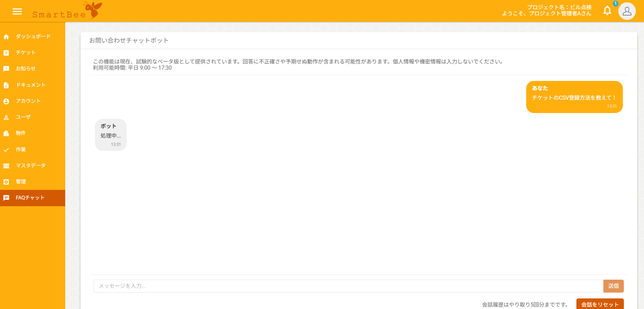This screenshot has height=309, width=644.
Task: Open the ドキュメント document icon
Action: point(6,85)
